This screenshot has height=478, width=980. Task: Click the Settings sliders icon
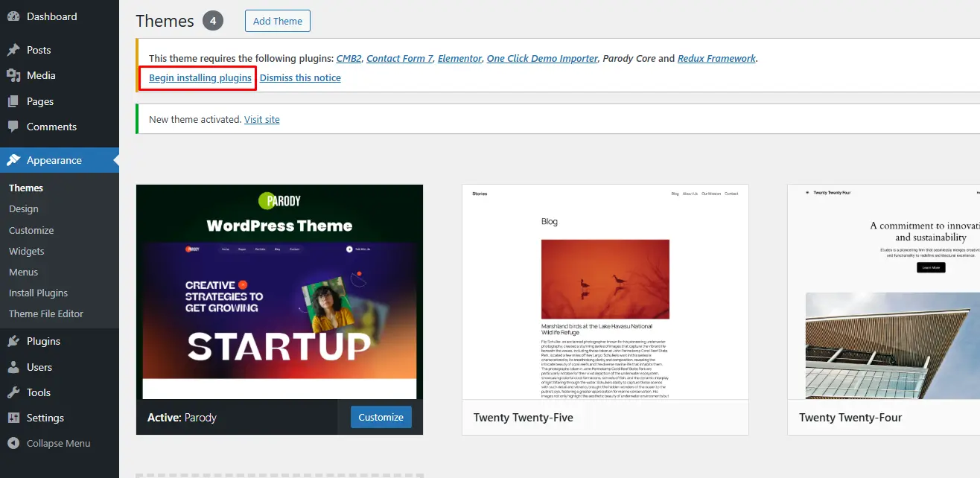click(x=13, y=418)
